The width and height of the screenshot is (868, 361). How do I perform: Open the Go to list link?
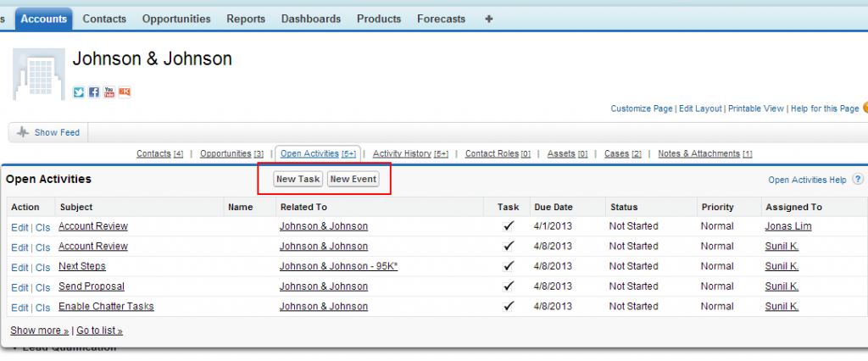[99, 330]
